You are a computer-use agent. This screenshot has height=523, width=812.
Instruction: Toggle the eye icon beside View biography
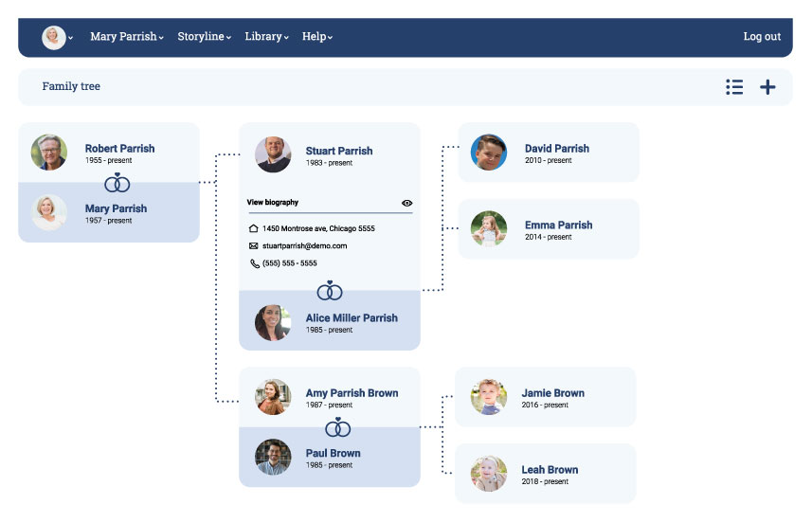(x=407, y=203)
